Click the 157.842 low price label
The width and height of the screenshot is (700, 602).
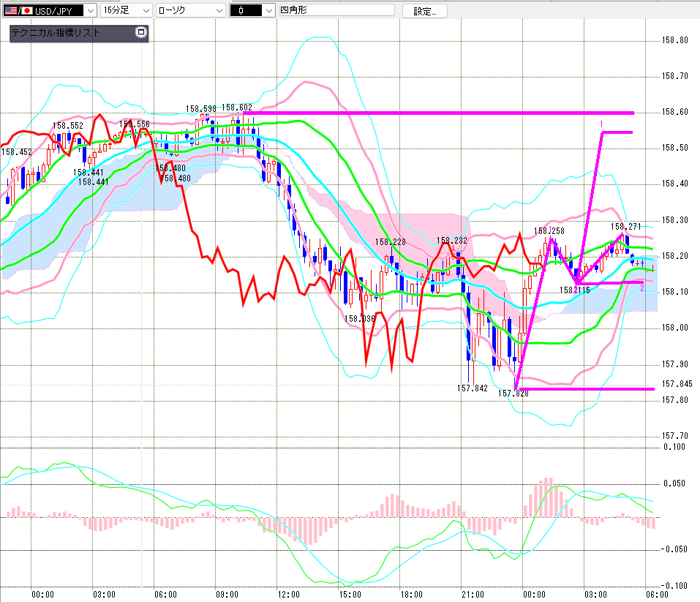tap(473, 388)
